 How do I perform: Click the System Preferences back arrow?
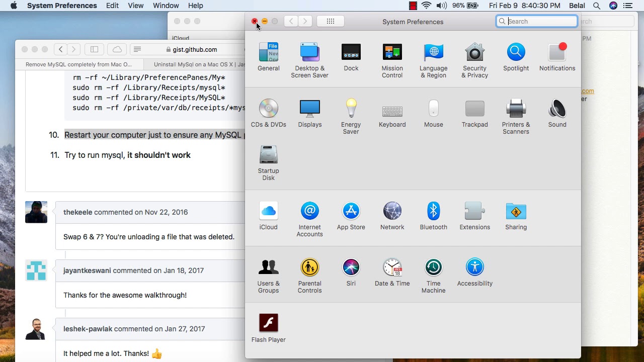[x=291, y=21]
